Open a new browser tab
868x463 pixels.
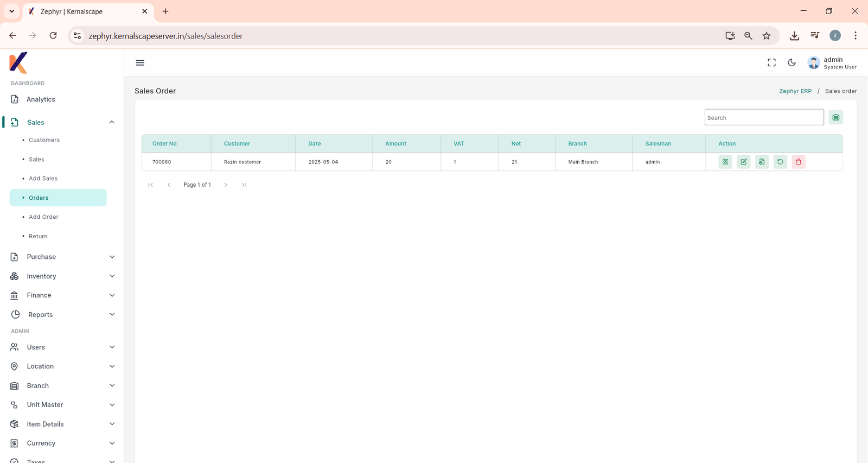pos(165,11)
